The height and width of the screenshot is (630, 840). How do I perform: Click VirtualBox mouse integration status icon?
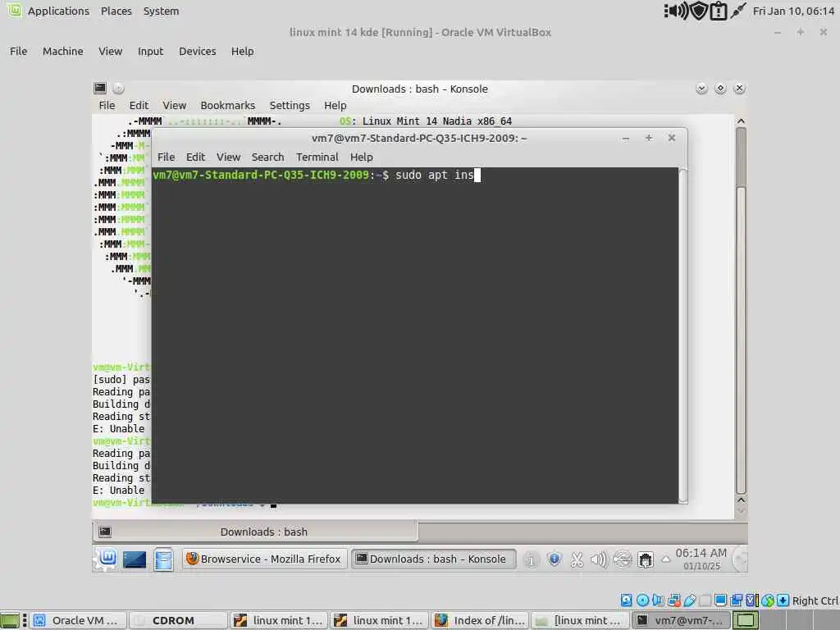[768, 600]
